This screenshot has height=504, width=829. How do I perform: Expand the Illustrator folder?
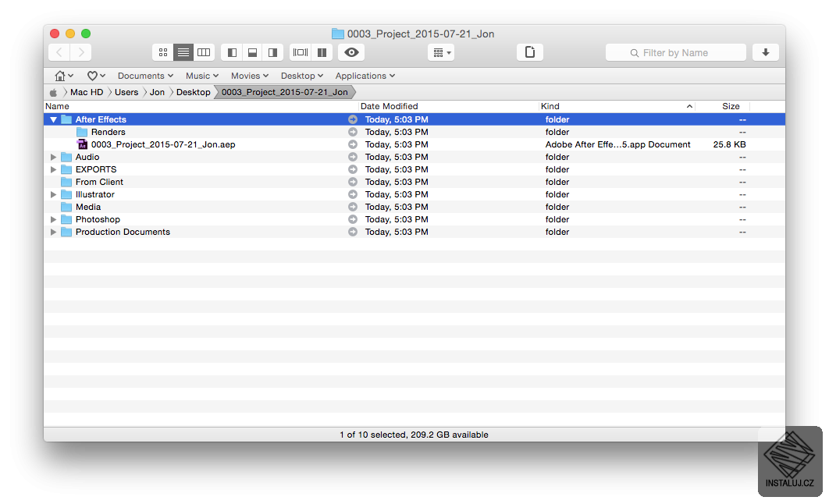(x=53, y=194)
